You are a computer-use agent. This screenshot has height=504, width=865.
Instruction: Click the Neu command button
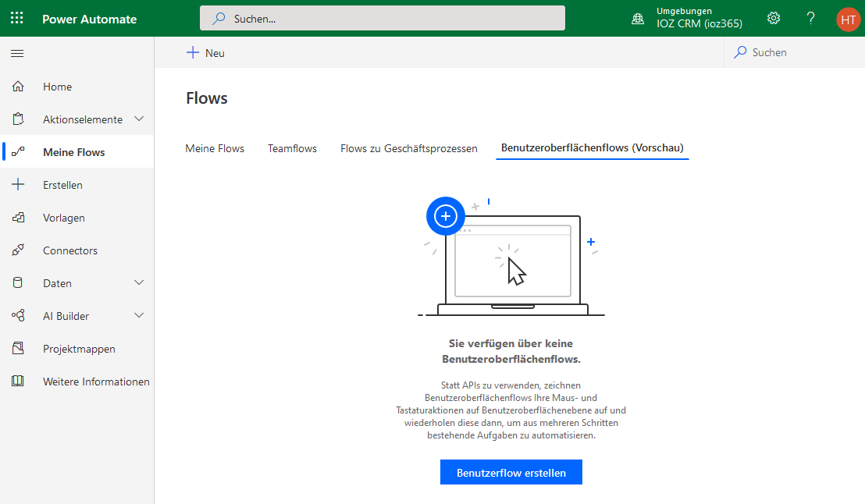[205, 53]
